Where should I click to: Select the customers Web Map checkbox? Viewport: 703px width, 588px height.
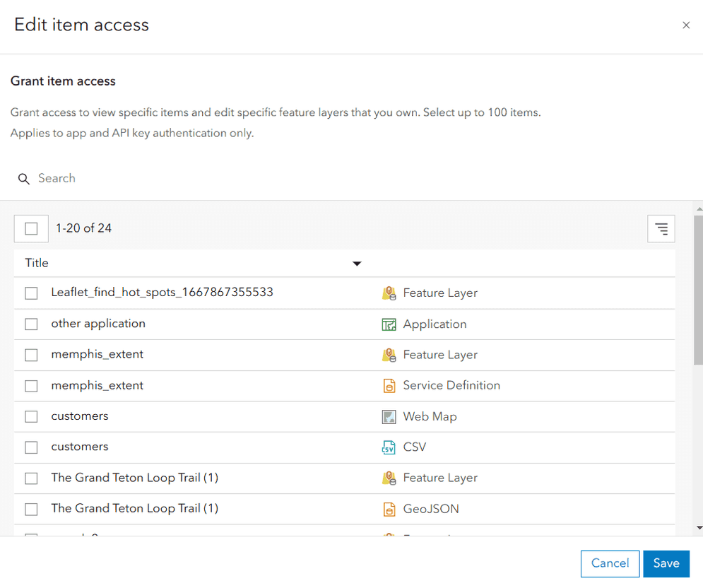[x=31, y=416]
